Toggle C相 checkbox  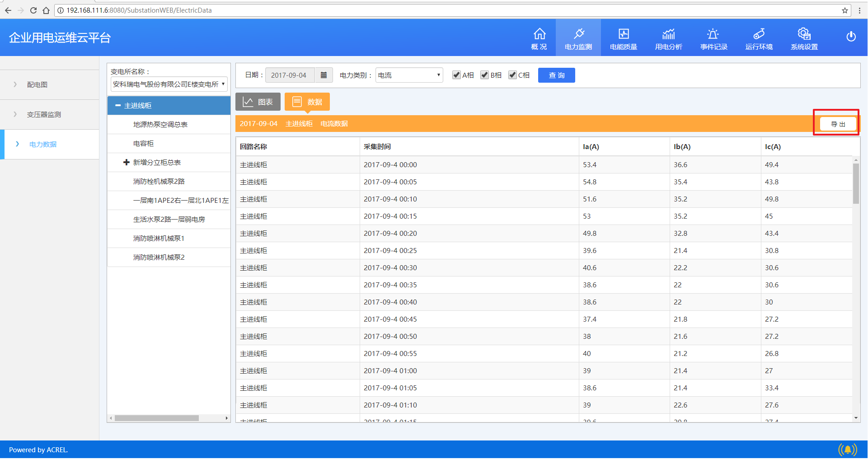coord(512,75)
